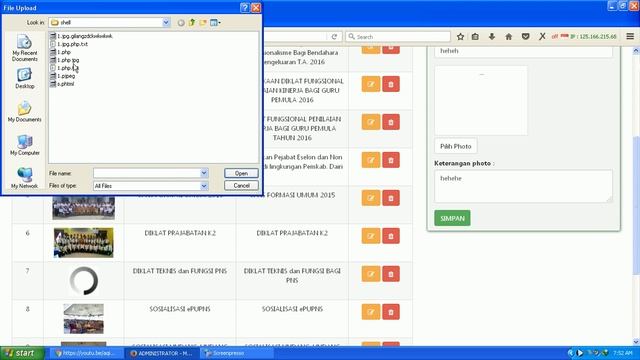The image size is (640, 360).
Task: Delete the SOSIALISASI ePUPNS row
Action: (x=391, y=312)
